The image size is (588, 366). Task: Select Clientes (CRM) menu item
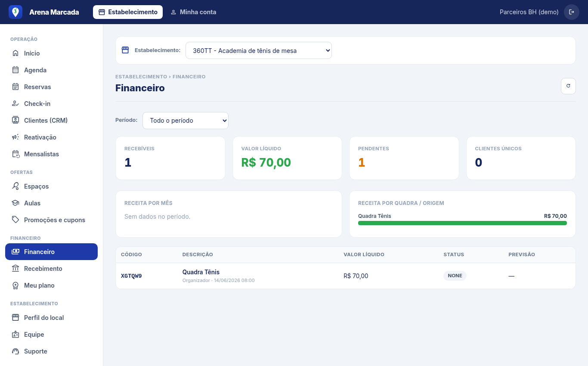[x=51, y=121]
